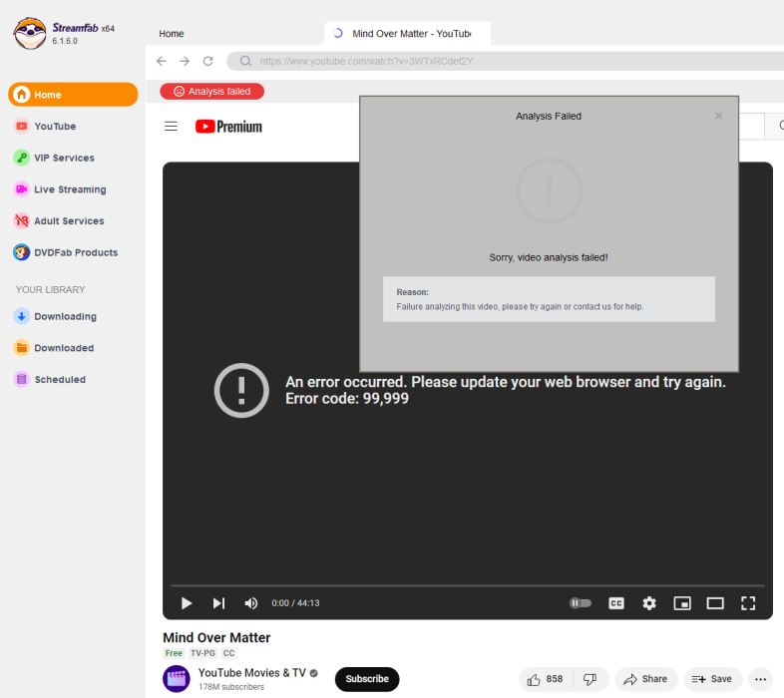Open Home in the sidebar

[73, 95]
